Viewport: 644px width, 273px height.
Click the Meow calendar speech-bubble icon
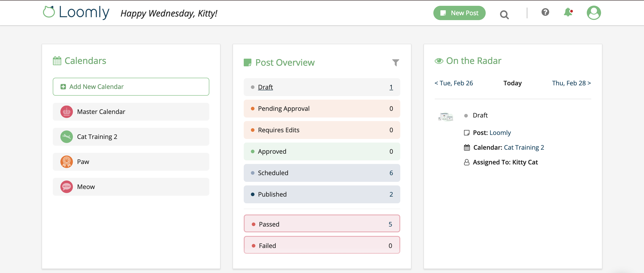(x=66, y=187)
